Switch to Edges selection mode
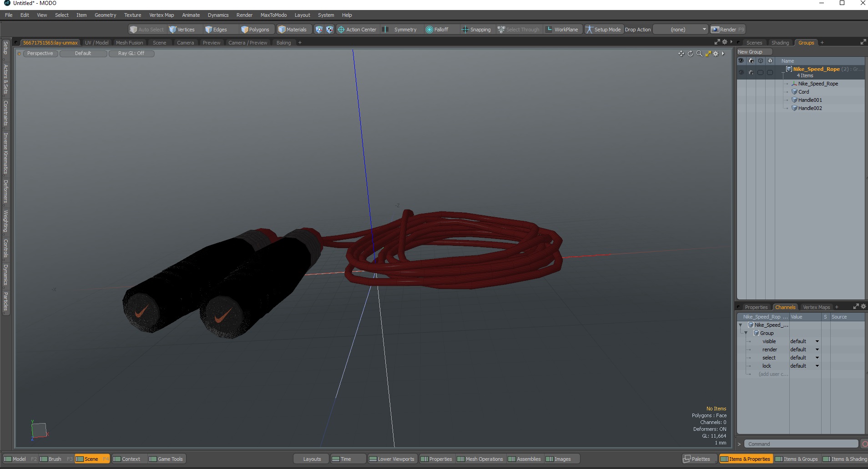Image resolution: width=868 pixels, height=469 pixels. pos(217,30)
